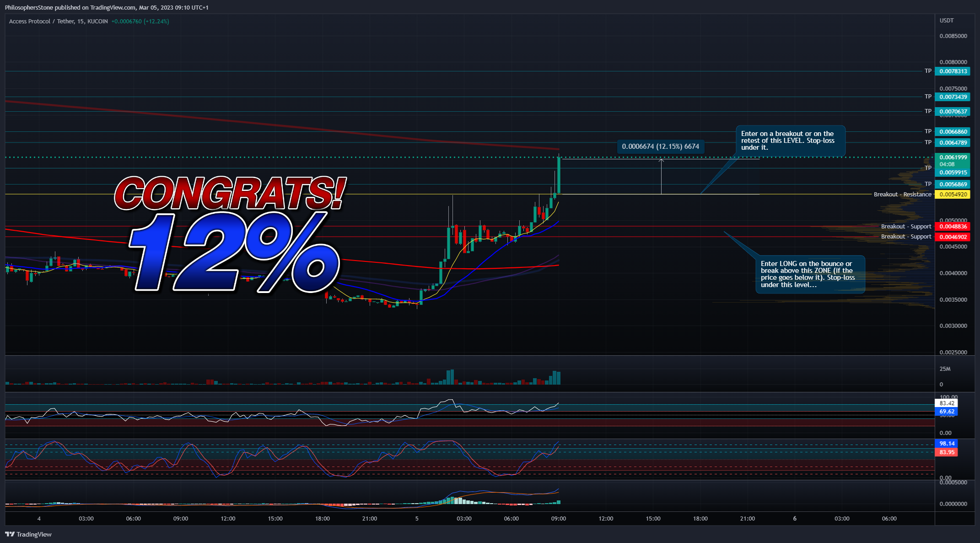Click the 'Enter on a breakout' note box
The image size is (980, 543).
(x=790, y=141)
